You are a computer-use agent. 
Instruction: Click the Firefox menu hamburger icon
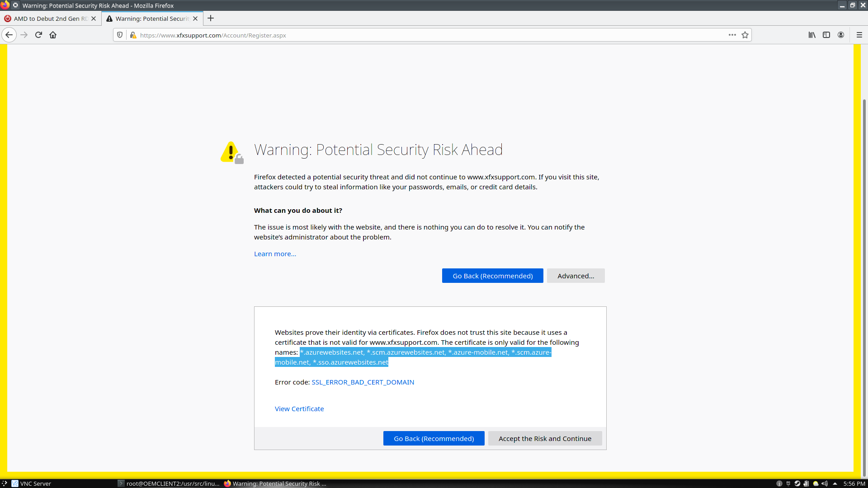[859, 34]
